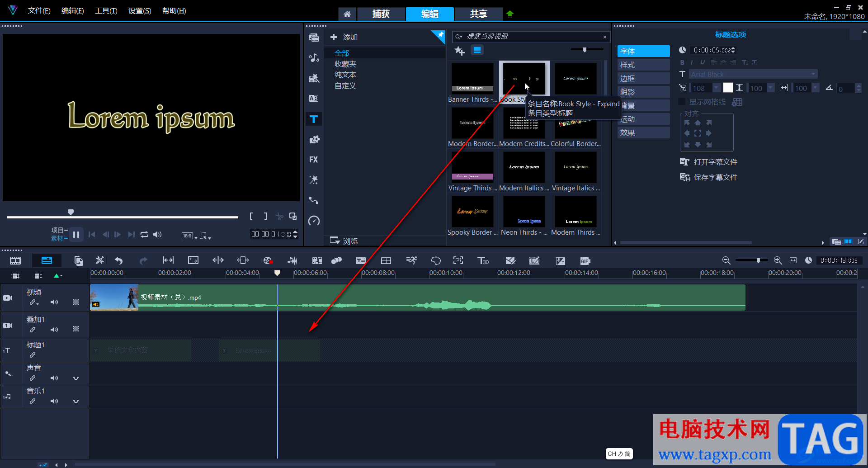Image resolution: width=868 pixels, height=468 pixels.
Task: Undo the last action
Action: [x=119, y=260]
